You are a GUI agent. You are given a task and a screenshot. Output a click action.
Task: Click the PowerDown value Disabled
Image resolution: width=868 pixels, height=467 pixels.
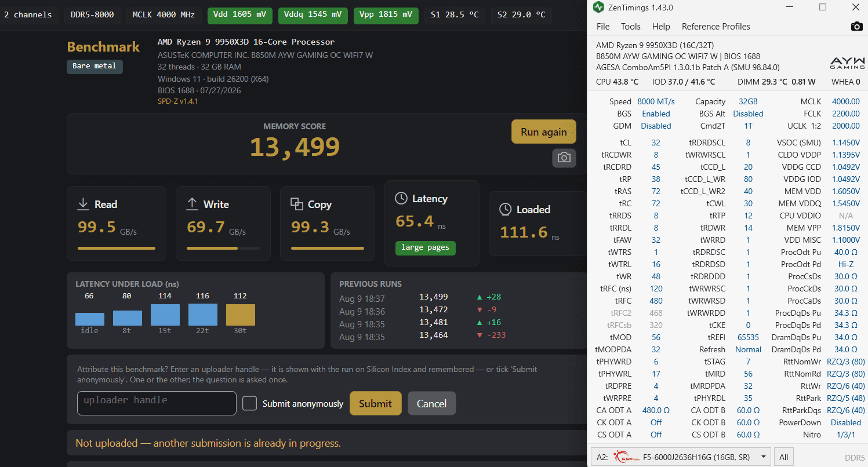pyautogui.click(x=846, y=422)
